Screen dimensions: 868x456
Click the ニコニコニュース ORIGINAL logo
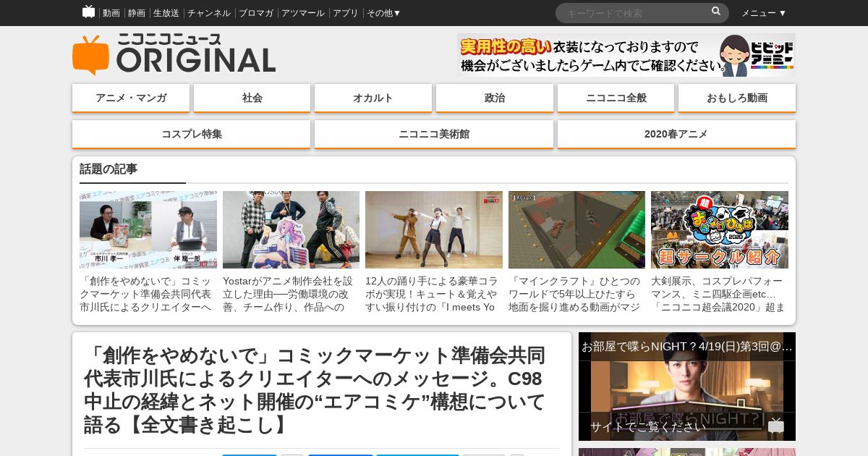click(x=174, y=54)
